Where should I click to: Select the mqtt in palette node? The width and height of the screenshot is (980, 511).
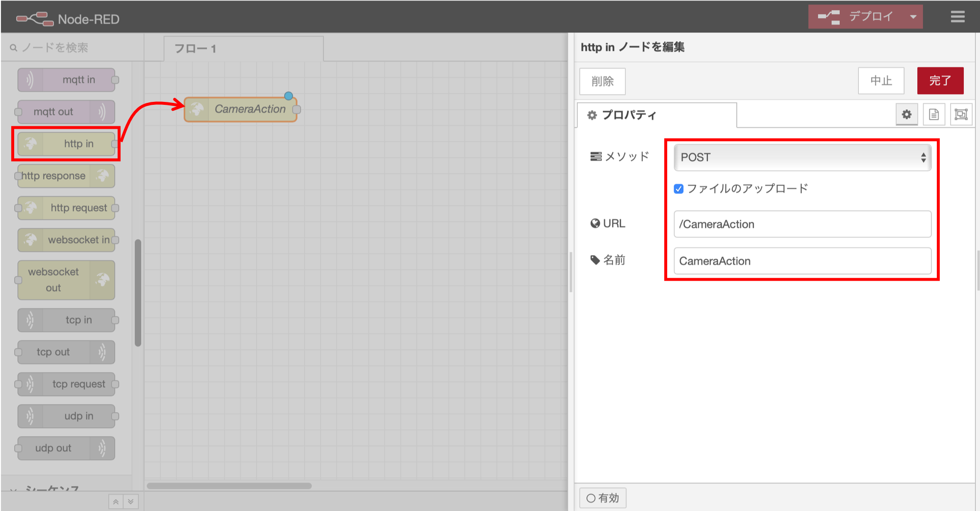coord(66,80)
